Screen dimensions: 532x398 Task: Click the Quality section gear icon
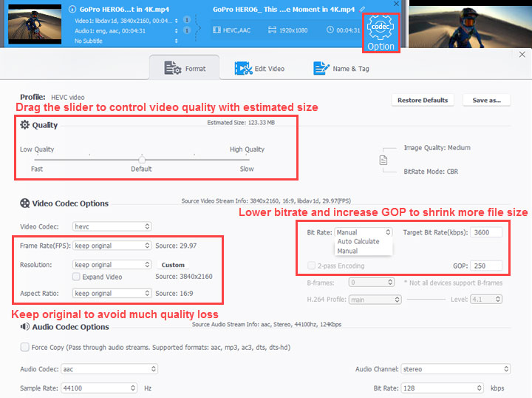(x=24, y=124)
